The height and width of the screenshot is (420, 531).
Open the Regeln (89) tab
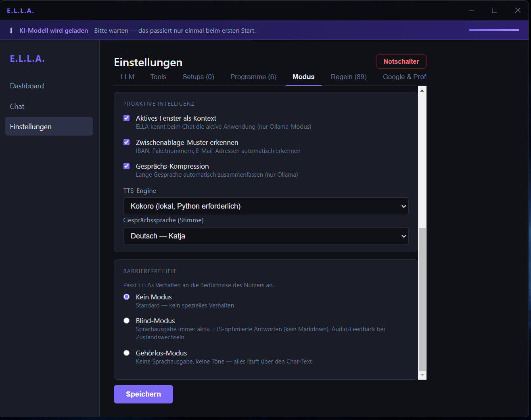click(349, 77)
